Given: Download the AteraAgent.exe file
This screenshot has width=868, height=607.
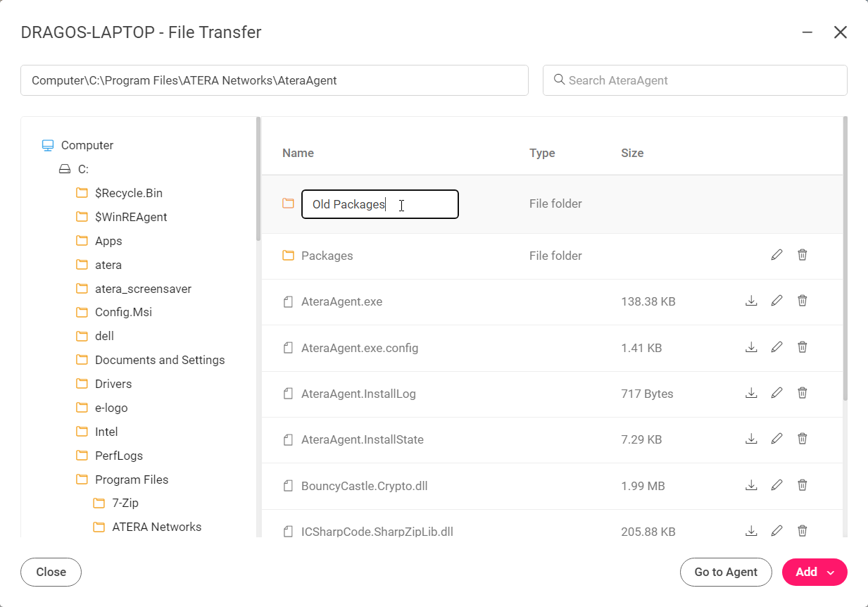Looking at the screenshot, I should (751, 301).
